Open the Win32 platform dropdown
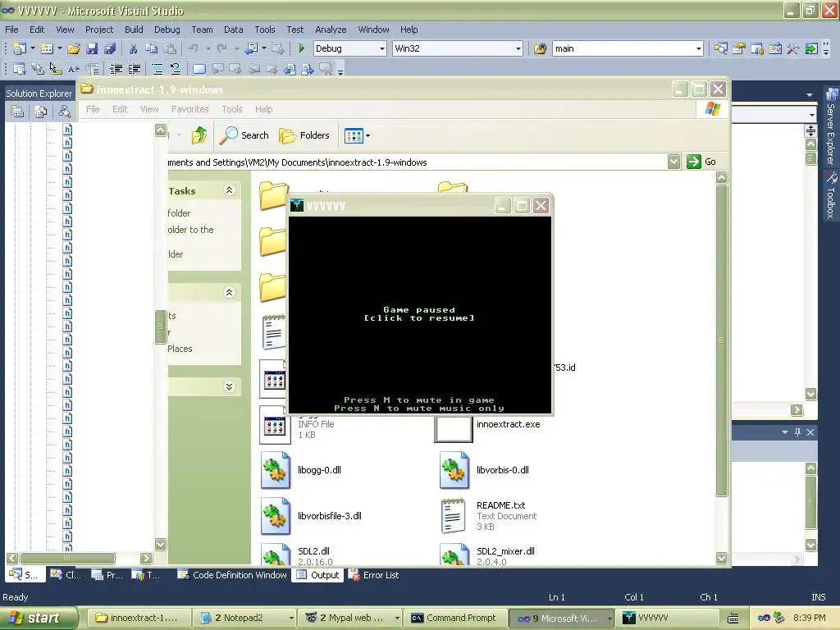Viewport: 840px width, 630px height. [518, 48]
